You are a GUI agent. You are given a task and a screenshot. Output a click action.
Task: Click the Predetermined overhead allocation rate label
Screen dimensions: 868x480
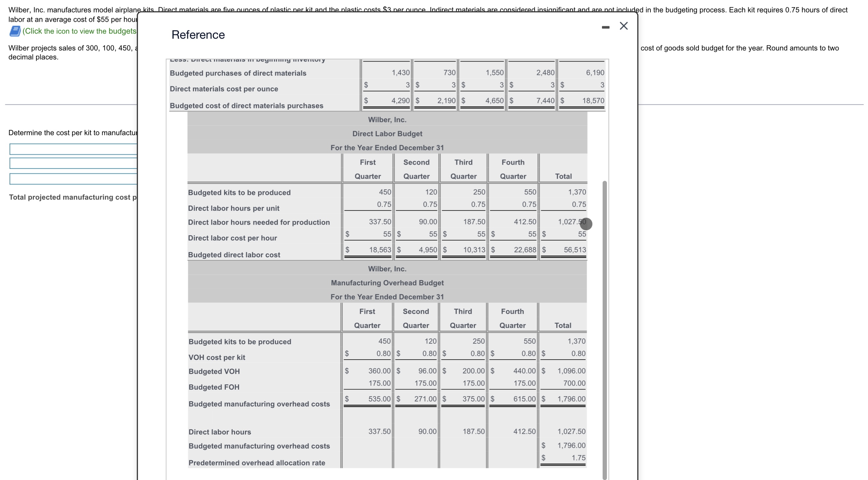click(x=257, y=463)
